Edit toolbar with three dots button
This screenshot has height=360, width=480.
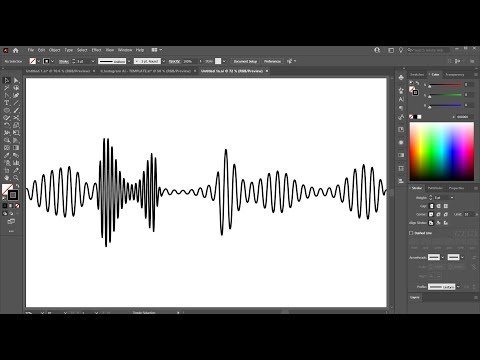[11, 231]
